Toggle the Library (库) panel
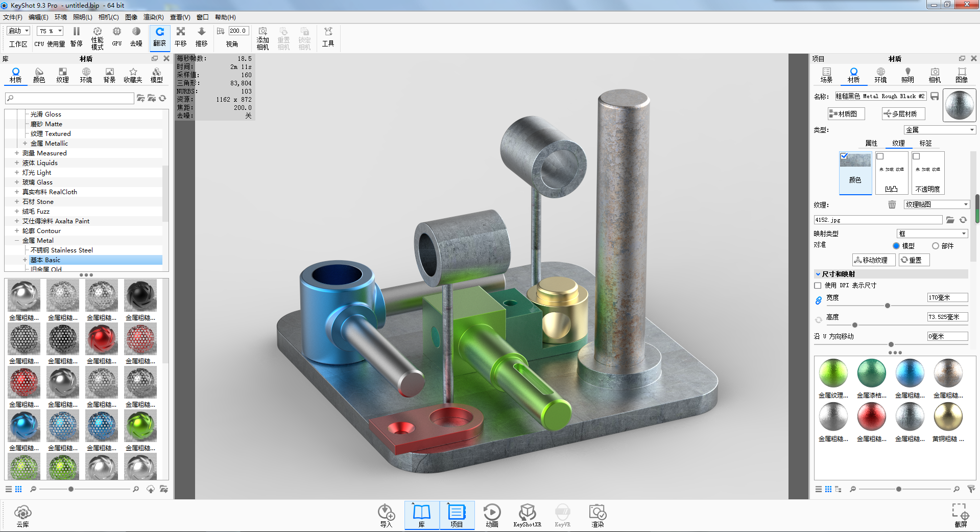Viewport: 980px width, 532px height. [x=422, y=516]
